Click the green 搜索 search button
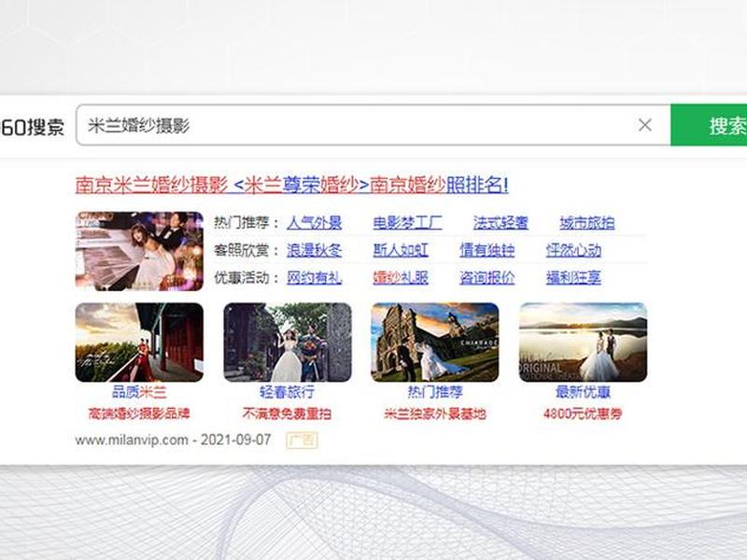The image size is (747, 560). click(709, 125)
